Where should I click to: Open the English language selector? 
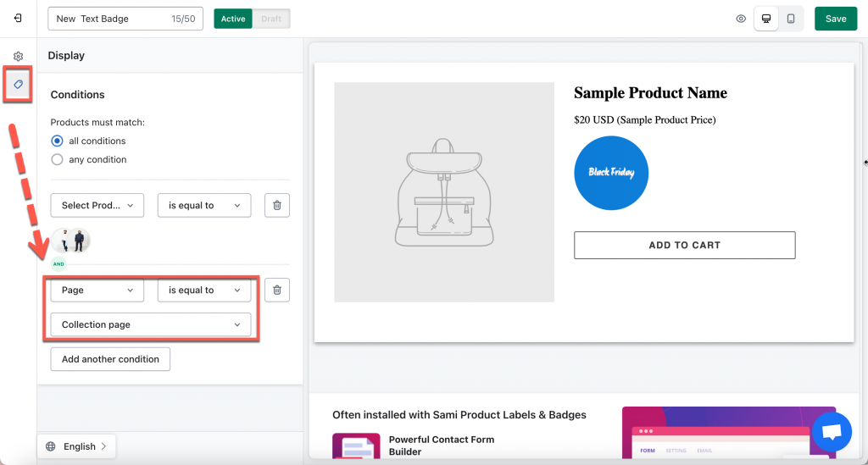click(76, 446)
